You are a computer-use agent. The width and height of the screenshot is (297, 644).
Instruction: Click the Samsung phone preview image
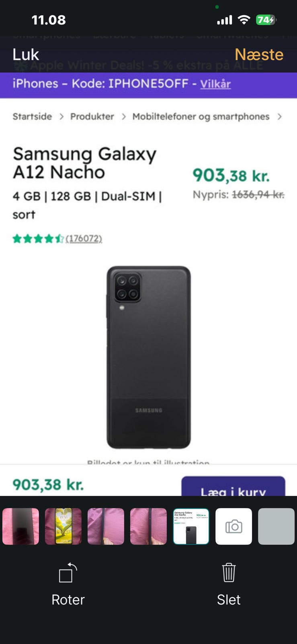pos(148,357)
